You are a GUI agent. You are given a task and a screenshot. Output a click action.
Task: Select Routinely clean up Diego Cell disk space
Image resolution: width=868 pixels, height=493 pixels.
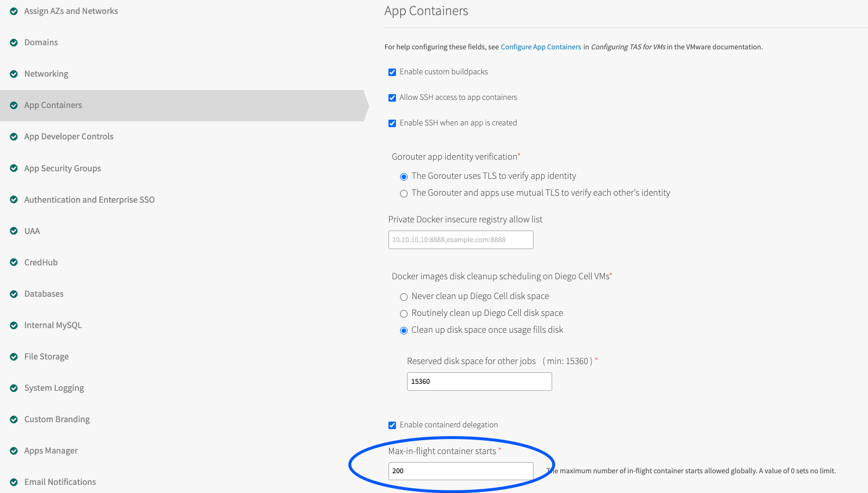[404, 314]
